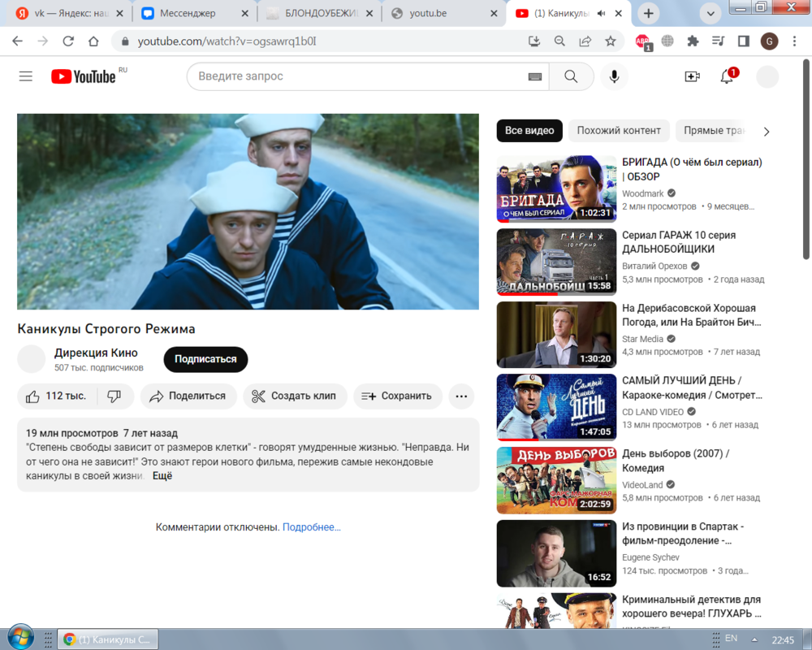Open Из провинции в Спартак thumbnail
812x650 pixels.
[556, 553]
